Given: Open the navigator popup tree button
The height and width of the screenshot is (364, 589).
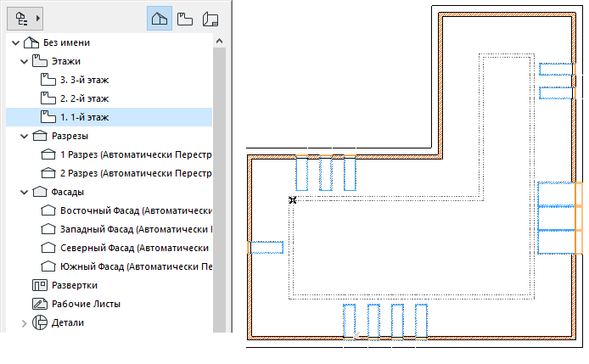Looking at the screenshot, I should coord(25,19).
